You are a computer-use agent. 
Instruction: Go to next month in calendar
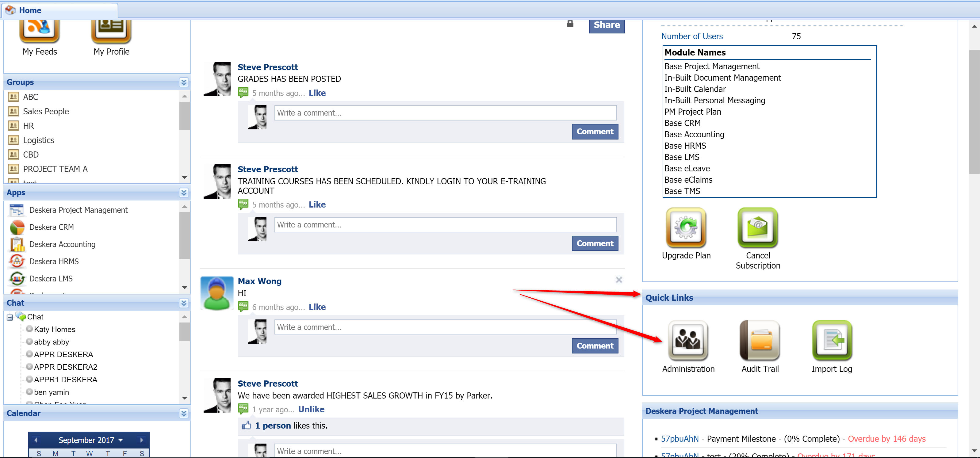[x=142, y=440]
